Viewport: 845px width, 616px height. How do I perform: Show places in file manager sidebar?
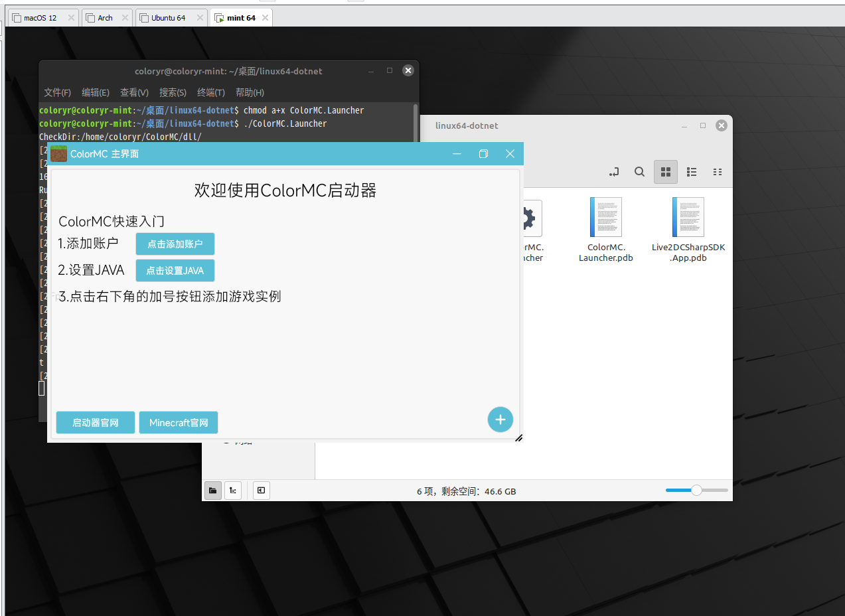[x=213, y=491]
